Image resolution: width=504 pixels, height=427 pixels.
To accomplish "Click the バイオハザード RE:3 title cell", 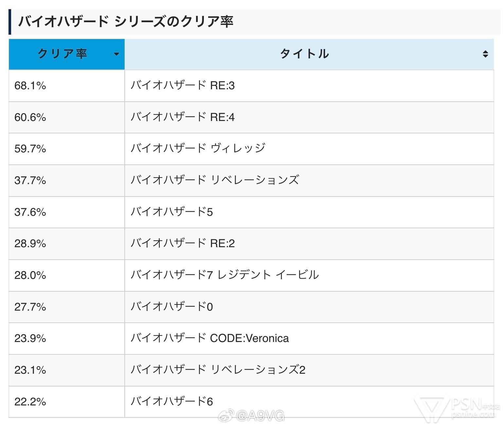I will click(x=309, y=86).
